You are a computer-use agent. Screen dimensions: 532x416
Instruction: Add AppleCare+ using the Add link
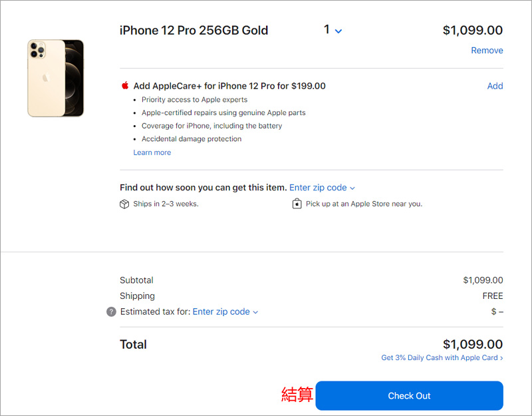[x=495, y=86]
